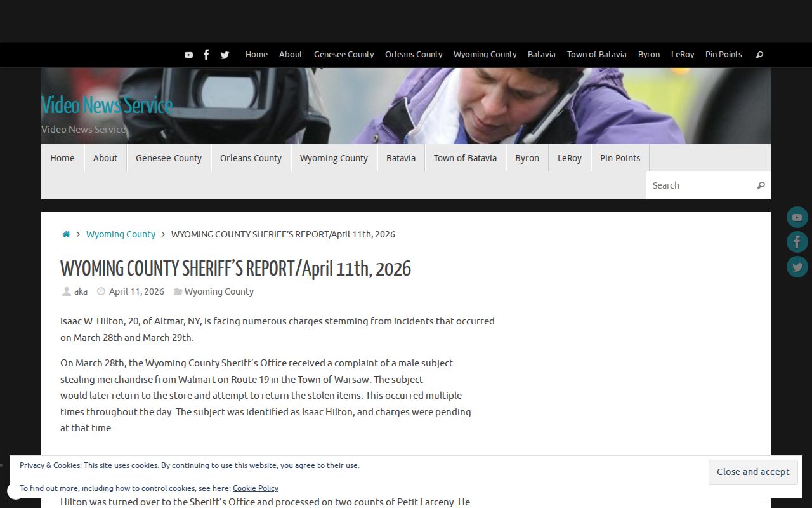The width and height of the screenshot is (812, 508).
Task: Open Batavia in the gray navigation menu
Action: point(401,158)
